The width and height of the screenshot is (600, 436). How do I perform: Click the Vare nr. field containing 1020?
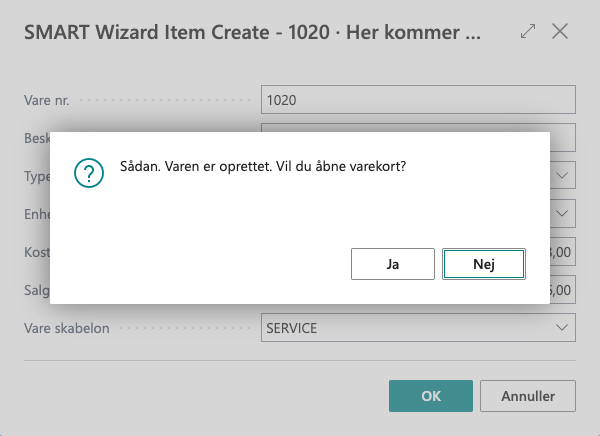(x=417, y=100)
